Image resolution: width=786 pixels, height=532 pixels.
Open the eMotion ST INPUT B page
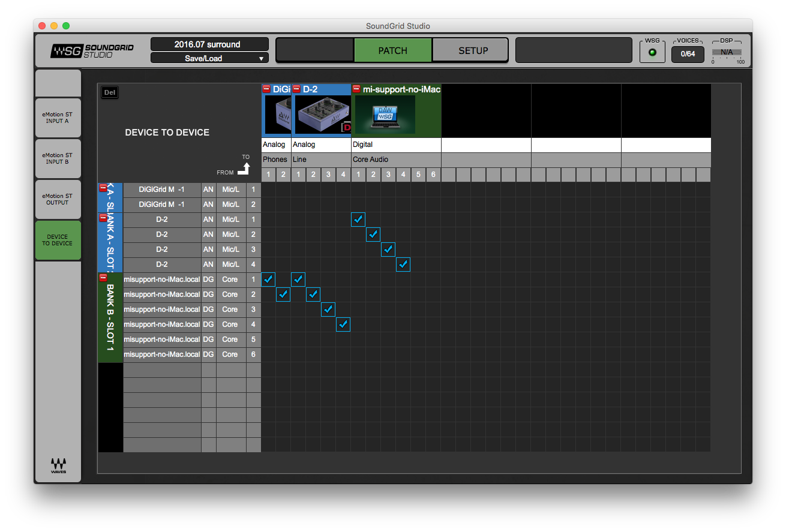point(58,158)
